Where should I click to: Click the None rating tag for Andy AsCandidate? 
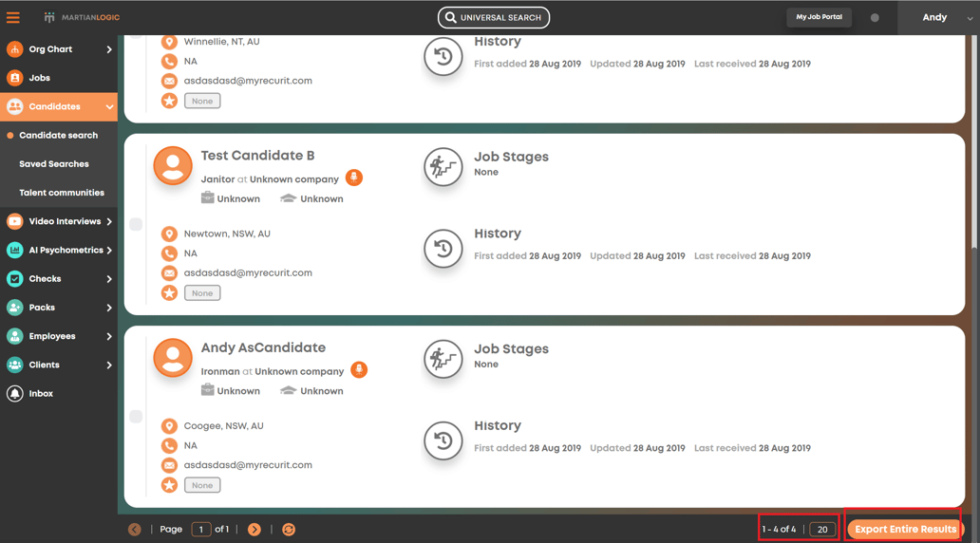point(202,485)
